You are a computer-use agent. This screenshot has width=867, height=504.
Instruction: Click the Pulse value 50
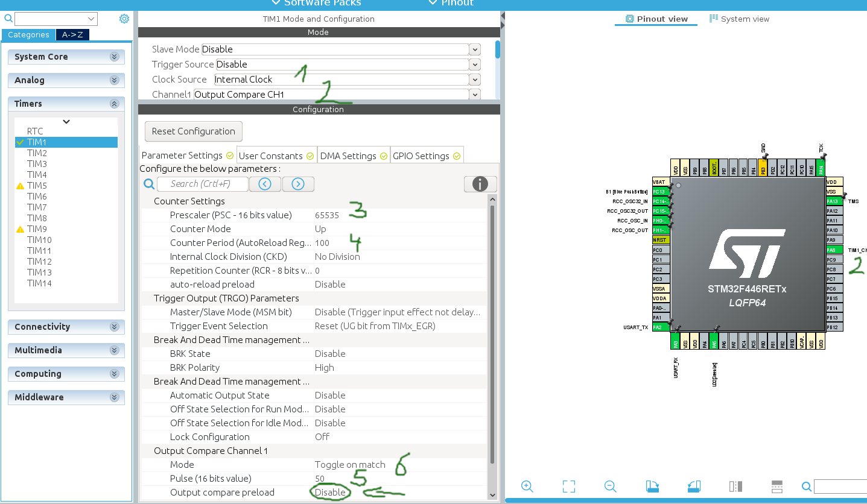(320, 479)
